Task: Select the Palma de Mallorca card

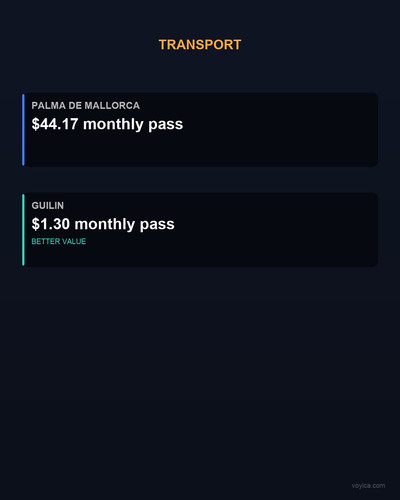Action: pyautogui.click(x=200, y=130)
